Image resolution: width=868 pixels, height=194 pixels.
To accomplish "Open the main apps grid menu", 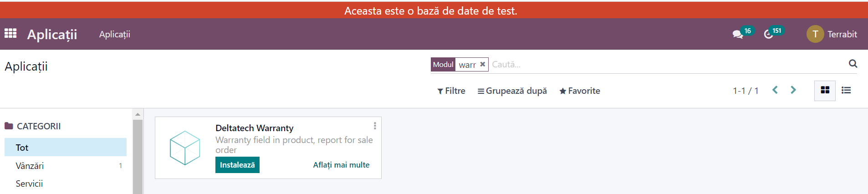I will [10, 34].
